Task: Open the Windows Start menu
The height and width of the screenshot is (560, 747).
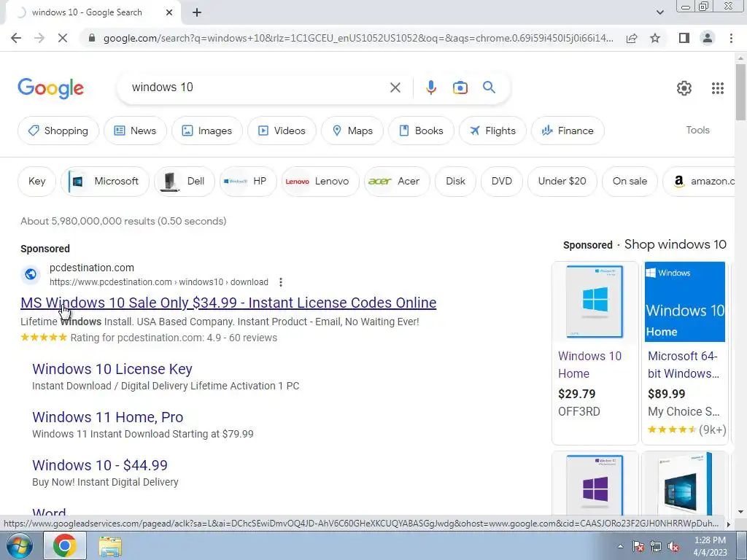Action: click(x=19, y=545)
